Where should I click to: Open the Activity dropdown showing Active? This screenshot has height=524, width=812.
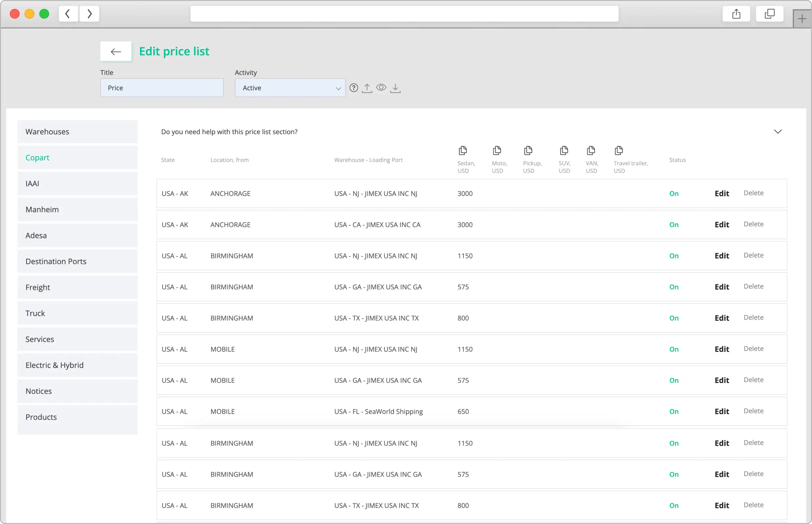pyautogui.click(x=290, y=88)
